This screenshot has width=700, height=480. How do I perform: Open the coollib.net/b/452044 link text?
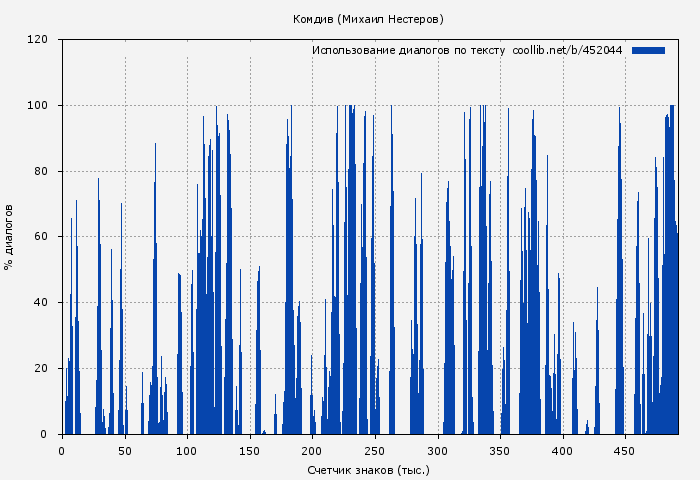(567, 50)
